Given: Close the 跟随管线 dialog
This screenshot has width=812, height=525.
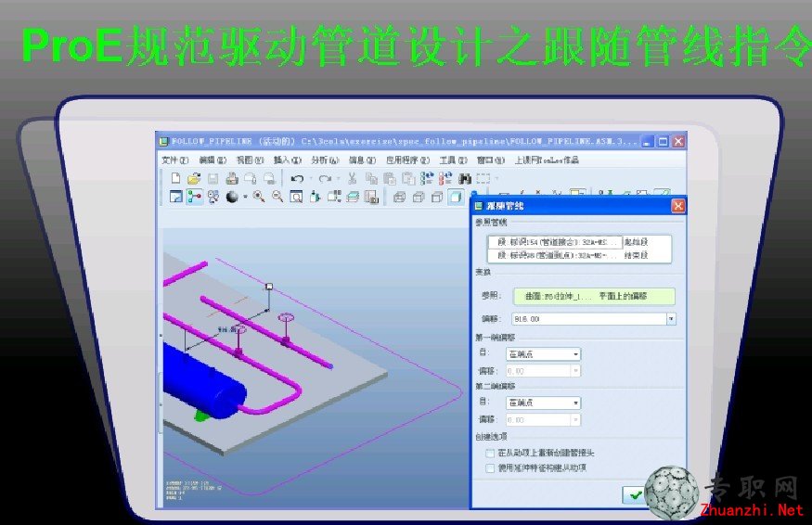Looking at the screenshot, I should [x=677, y=206].
